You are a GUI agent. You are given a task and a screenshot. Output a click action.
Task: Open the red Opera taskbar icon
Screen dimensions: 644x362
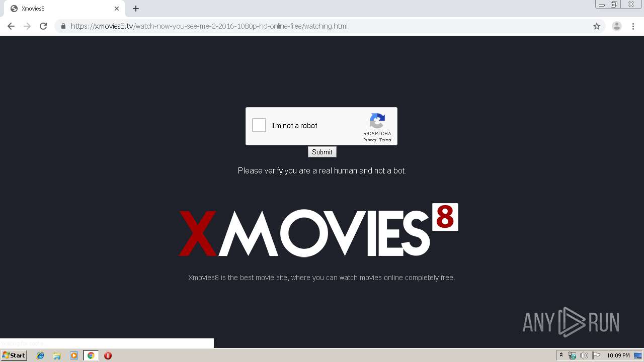coord(108,355)
